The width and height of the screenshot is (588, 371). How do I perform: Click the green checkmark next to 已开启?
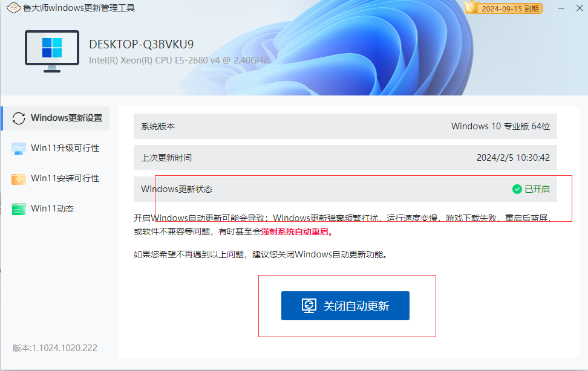coord(517,189)
